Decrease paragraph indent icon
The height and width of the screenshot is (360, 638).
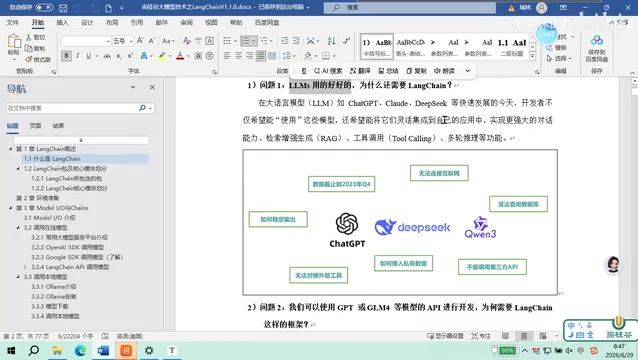pos(284,41)
